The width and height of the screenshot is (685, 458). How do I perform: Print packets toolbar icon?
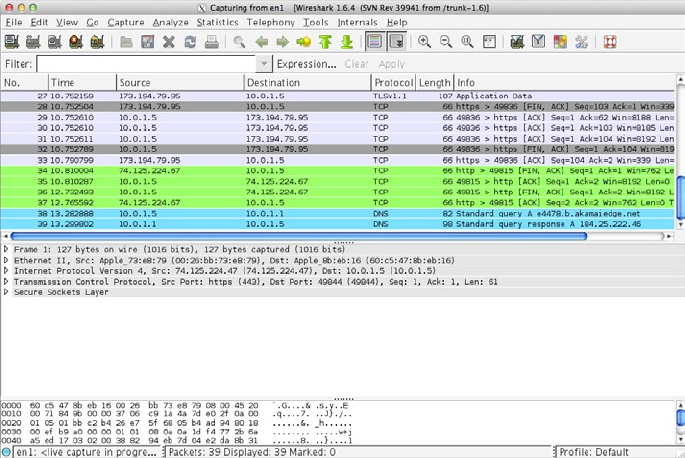point(211,42)
